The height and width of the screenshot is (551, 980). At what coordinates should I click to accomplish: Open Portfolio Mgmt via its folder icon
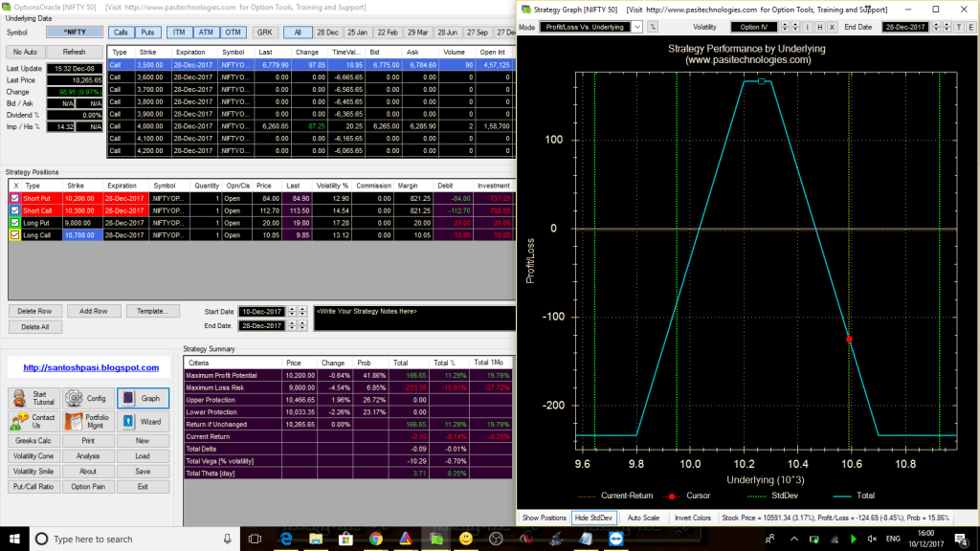pyautogui.click(x=74, y=422)
